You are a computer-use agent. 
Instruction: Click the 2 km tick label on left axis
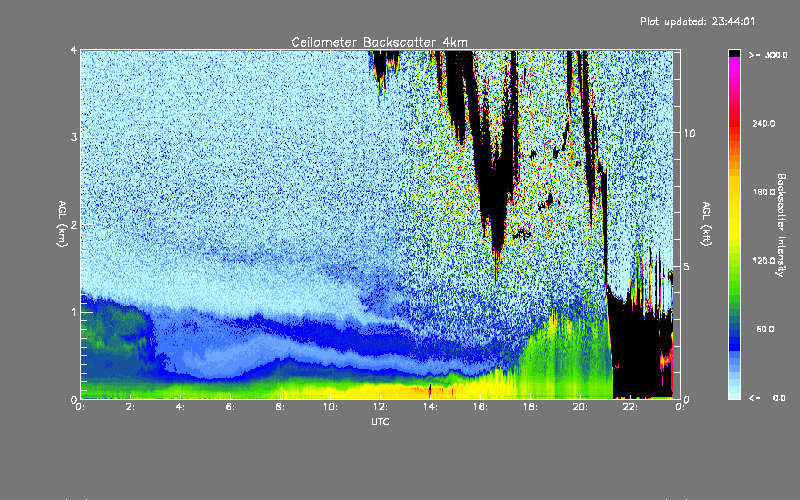coord(74,225)
